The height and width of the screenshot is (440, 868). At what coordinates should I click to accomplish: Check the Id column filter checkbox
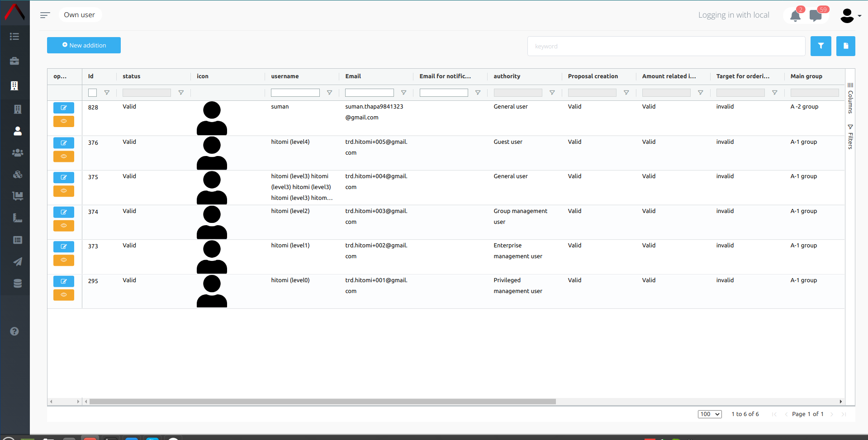click(92, 93)
